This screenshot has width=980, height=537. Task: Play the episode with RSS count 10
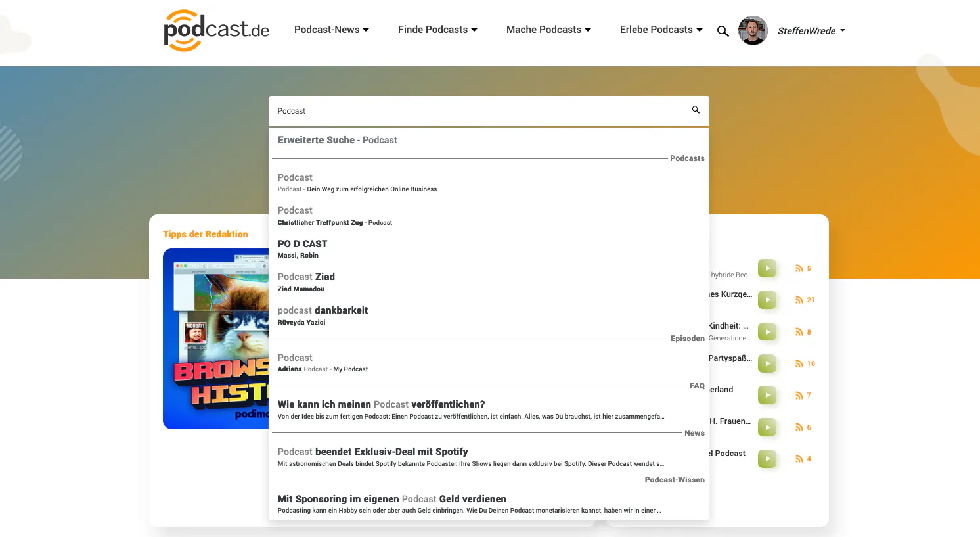[767, 363]
